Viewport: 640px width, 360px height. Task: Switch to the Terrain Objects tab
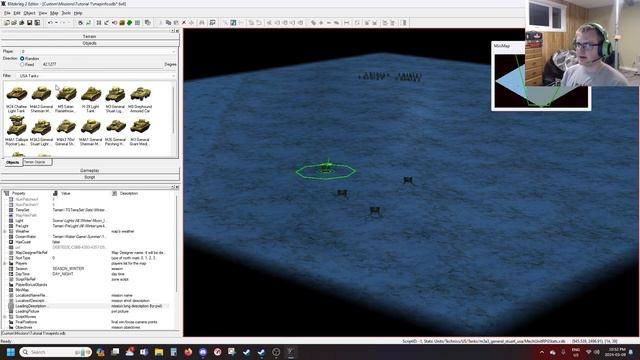[37, 162]
